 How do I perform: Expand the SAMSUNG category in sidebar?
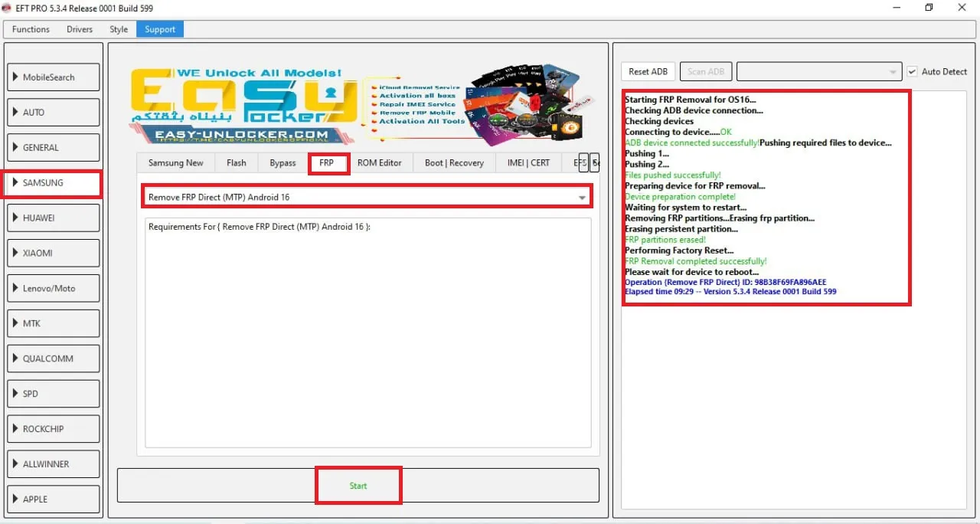tap(52, 183)
